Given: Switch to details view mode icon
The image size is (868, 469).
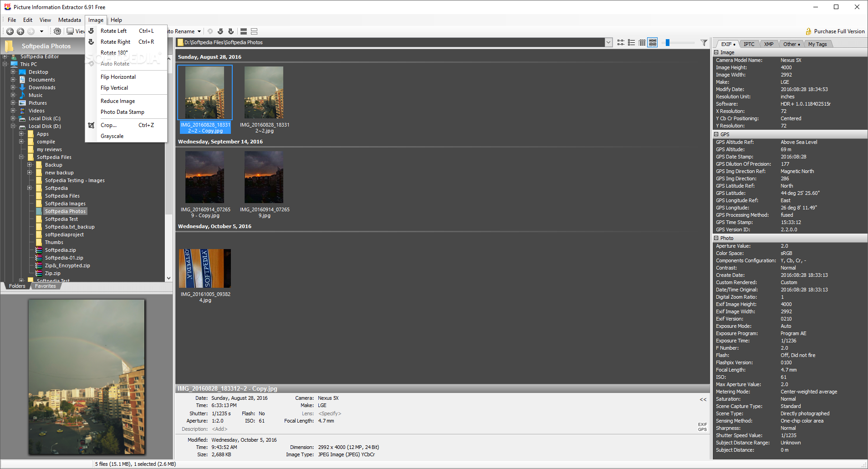Looking at the screenshot, I should [642, 42].
